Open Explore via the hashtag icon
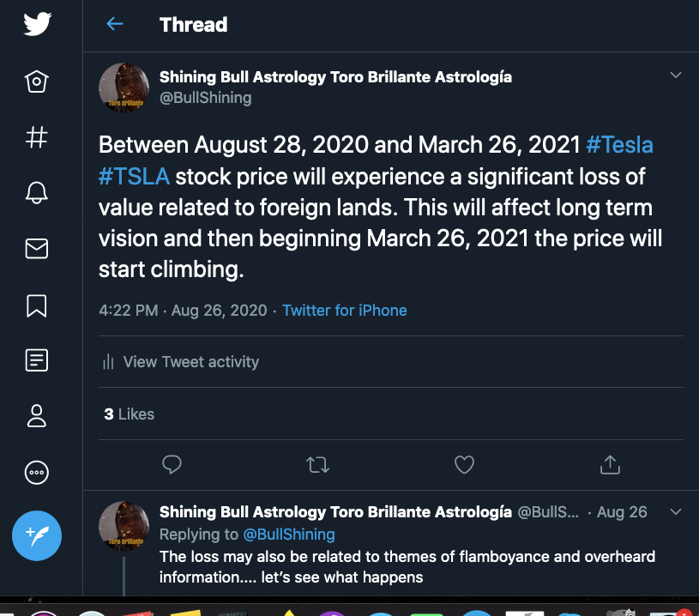The image size is (699, 616). coord(36,137)
